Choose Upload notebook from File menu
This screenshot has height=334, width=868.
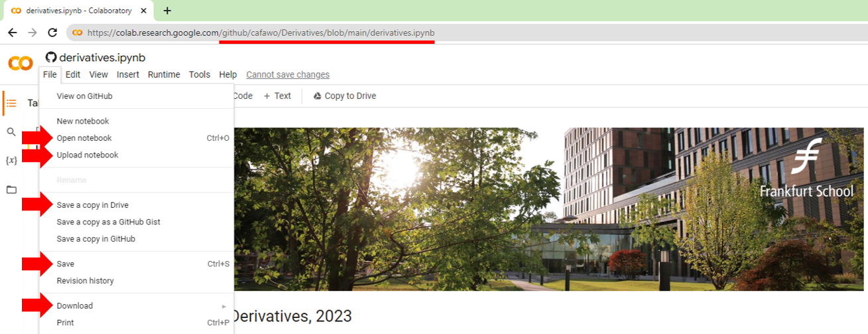(88, 155)
